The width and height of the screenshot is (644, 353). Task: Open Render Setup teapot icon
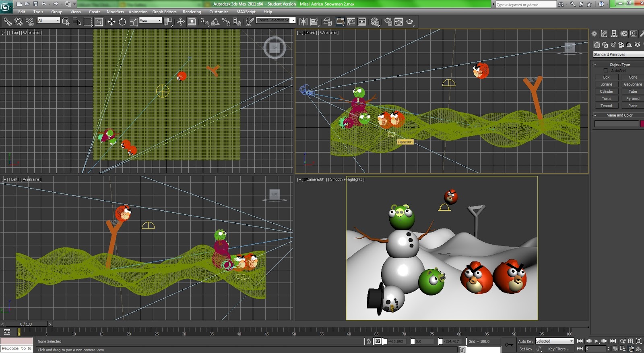click(x=388, y=21)
